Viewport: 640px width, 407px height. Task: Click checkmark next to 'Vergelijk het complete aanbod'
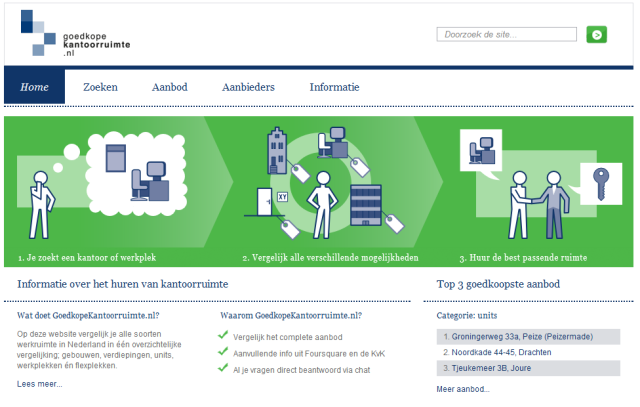(x=224, y=337)
